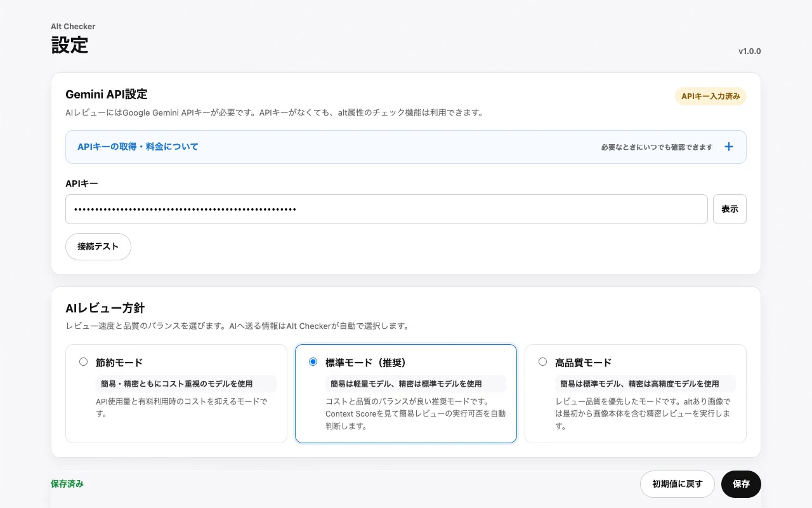Click the AIレビュー方針 heading
This screenshot has height=508, width=812.
[105, 309]
